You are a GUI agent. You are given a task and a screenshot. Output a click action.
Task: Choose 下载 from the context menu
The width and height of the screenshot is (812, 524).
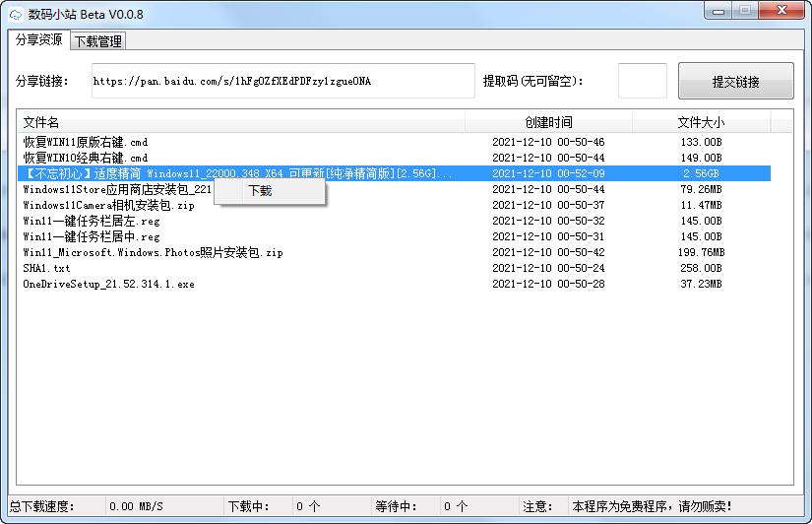click(270, 191)
